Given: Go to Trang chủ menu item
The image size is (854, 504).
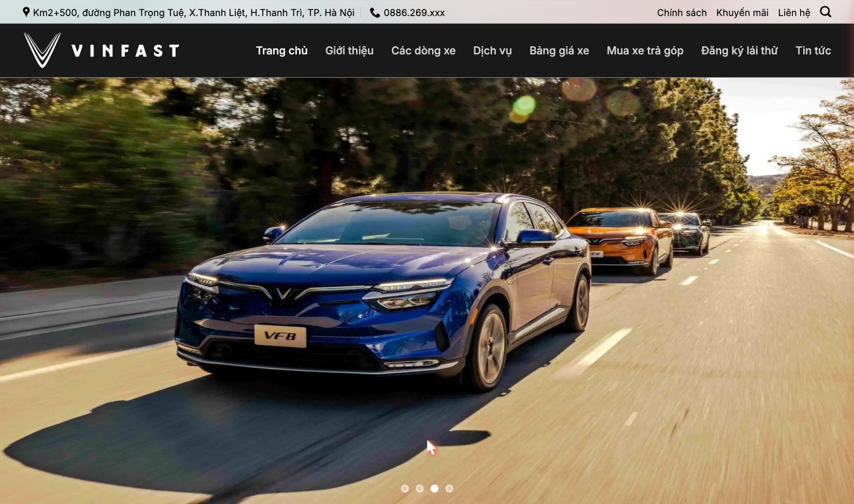Looking at the screenshot, I should pyautogui.click(x=281, y=51).
